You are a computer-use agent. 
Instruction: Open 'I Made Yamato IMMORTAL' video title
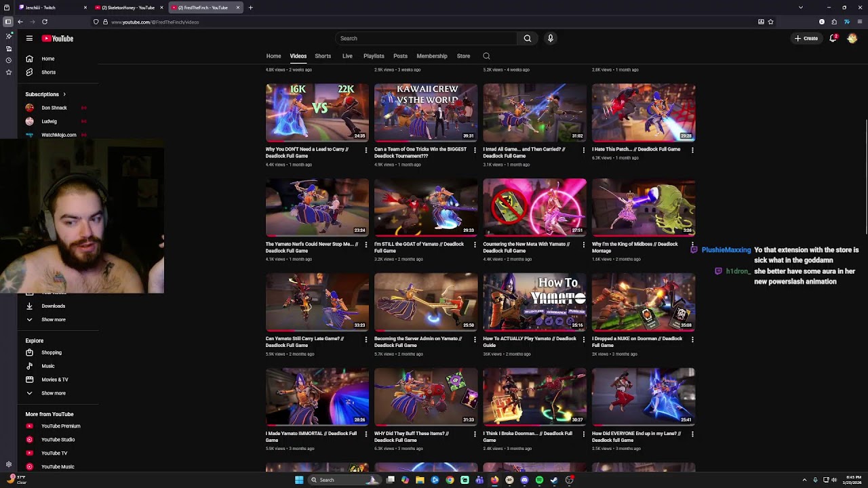click(x=311, y=436)
